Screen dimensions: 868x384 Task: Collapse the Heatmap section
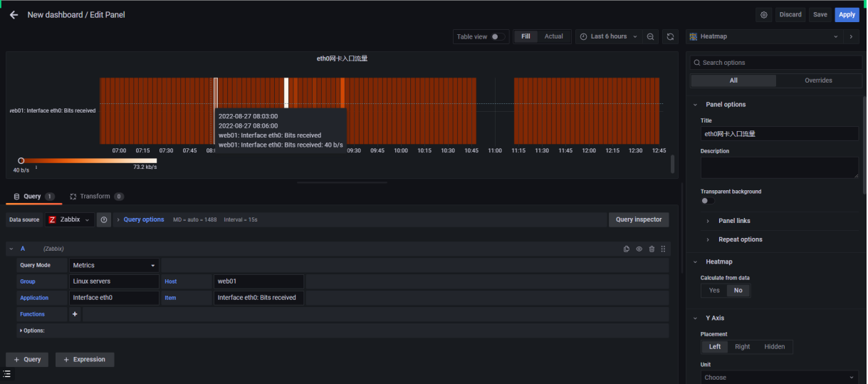pos(696,261)
